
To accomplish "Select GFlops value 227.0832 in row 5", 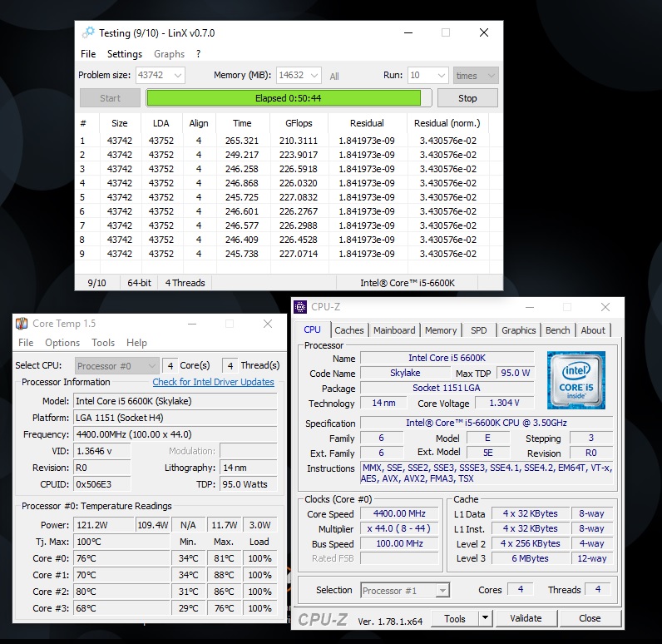I will point(298,197).
